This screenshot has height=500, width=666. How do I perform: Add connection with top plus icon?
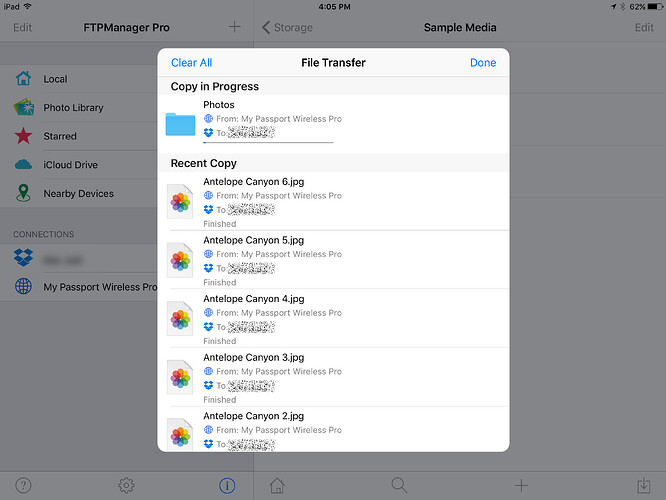tap(234, 27)
